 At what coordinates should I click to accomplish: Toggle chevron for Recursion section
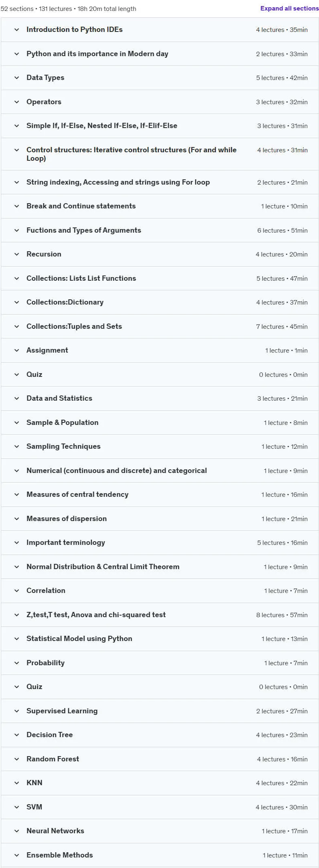[x=17, y=254]
